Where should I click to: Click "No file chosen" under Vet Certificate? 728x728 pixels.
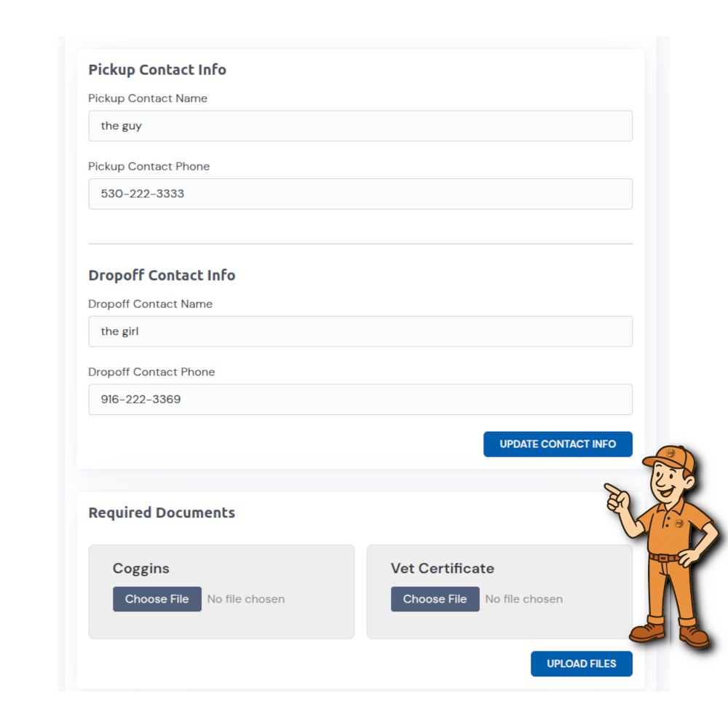[524, 599]
